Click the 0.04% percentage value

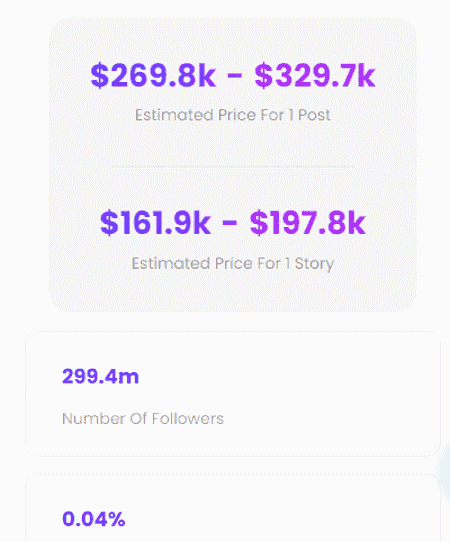94,519
